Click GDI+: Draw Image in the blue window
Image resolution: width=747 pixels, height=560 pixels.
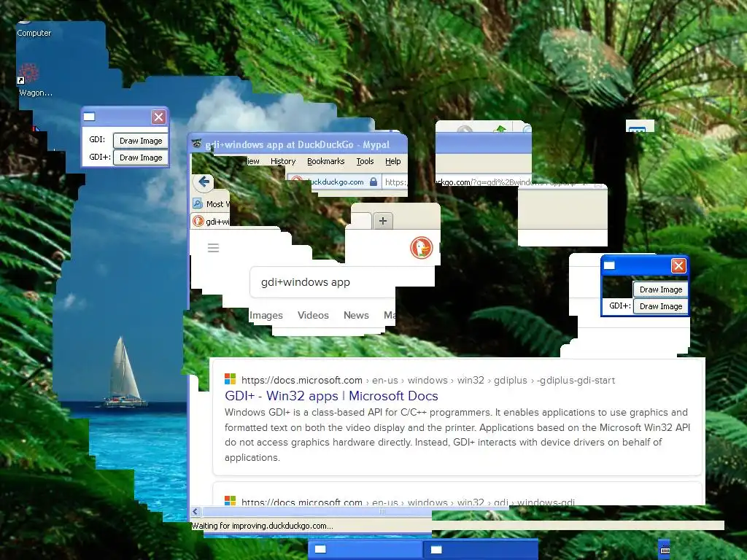661,306
